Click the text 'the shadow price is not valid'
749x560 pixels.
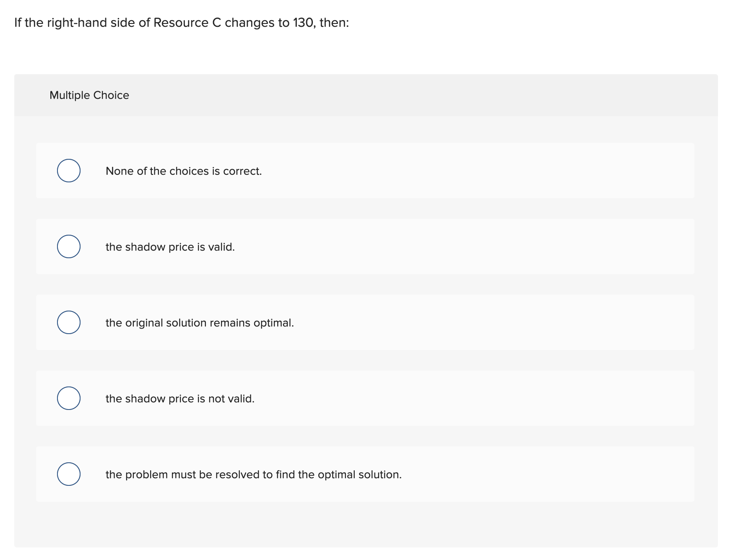(x=180, y=398)
